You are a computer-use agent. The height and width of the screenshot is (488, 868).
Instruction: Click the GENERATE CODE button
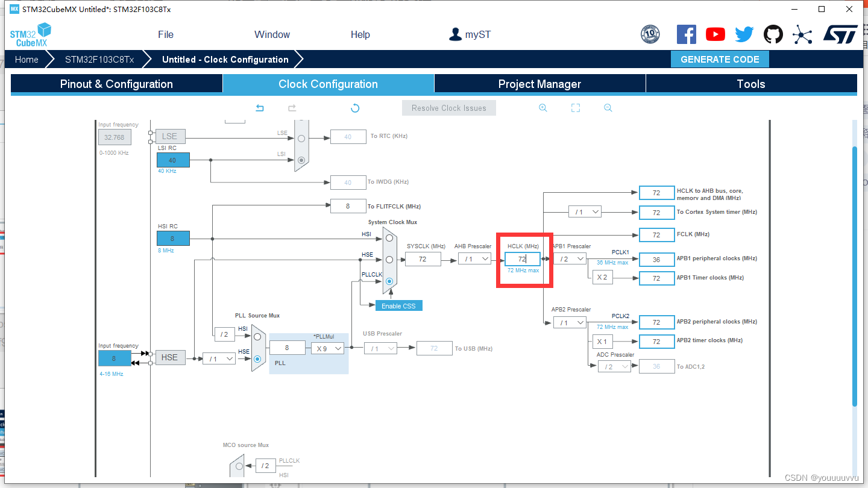point(720,59)
